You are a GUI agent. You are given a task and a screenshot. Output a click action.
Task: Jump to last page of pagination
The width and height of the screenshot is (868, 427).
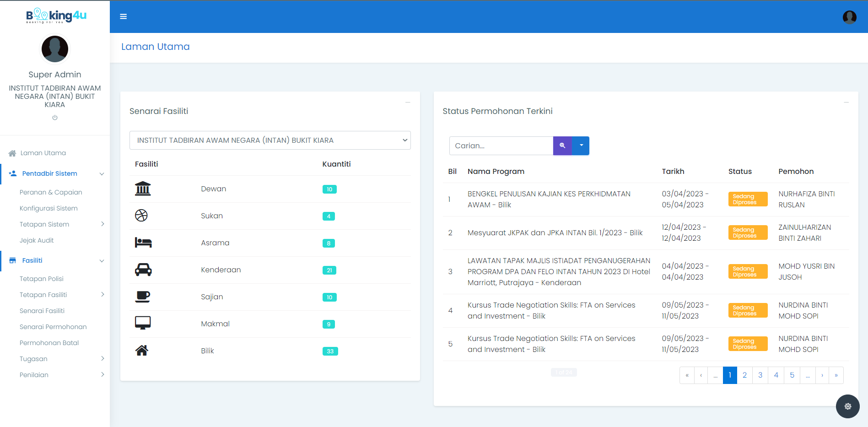pyautogui.click(x=836, y=375)
